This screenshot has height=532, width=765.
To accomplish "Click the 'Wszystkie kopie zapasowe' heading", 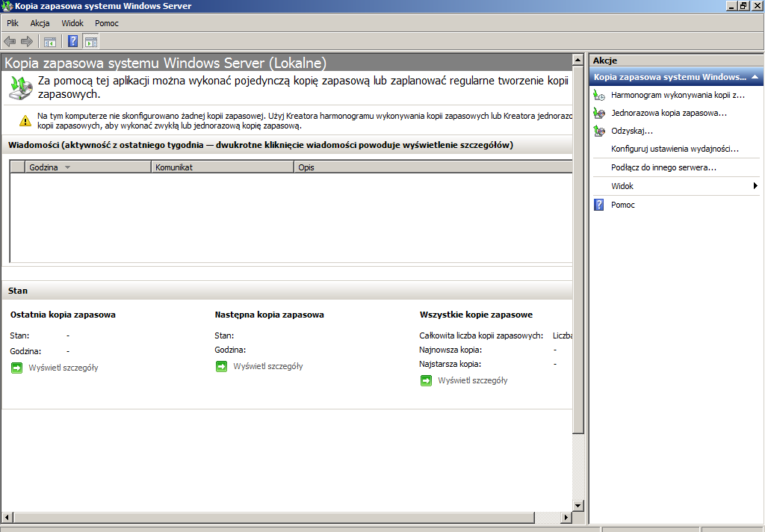I will [476, 315].
